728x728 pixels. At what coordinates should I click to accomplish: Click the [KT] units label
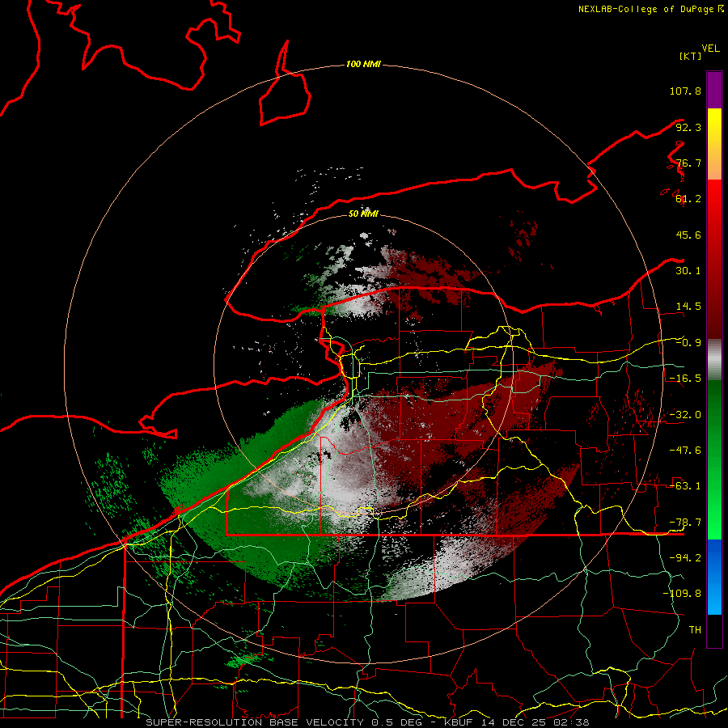point(691,56)
